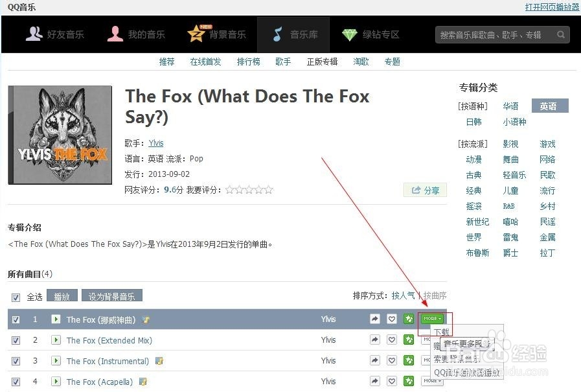Screen dimensions: 581x392
Task: Filter albums by 摇滚 genre
Action: coord(474,207)
